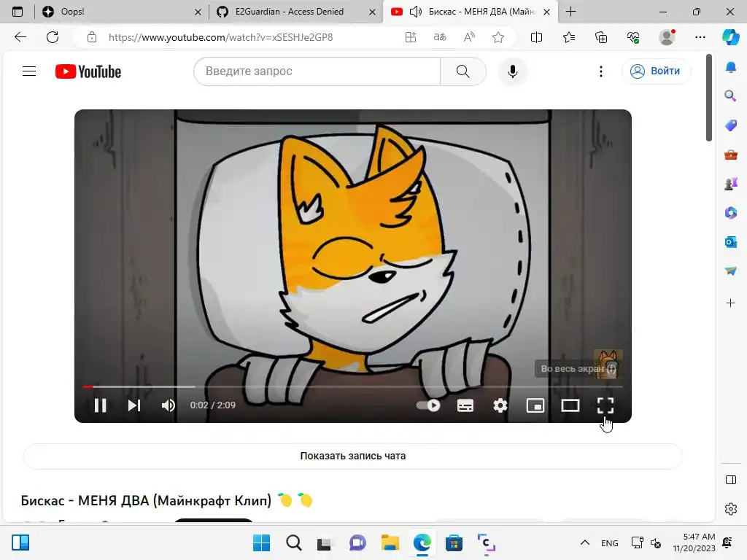Open Outlook in the sidebar
The width and height of the screenshot is (747, 560).
(x=731, y=242)
